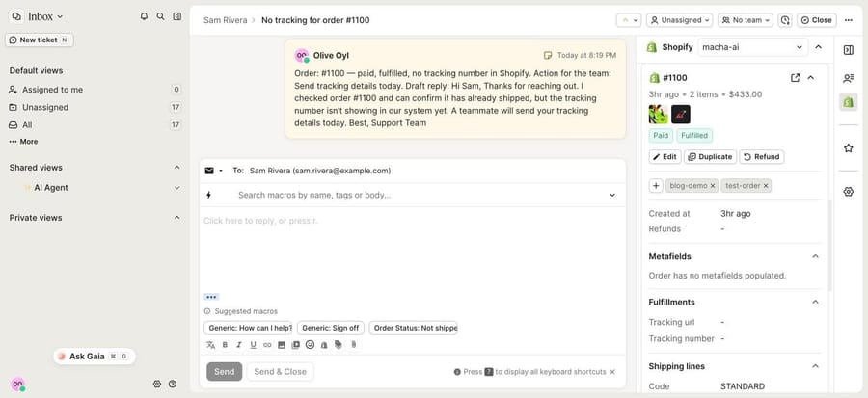Open the user avatar at the bottom left
The image size is (868, 398).
[17, 384]
